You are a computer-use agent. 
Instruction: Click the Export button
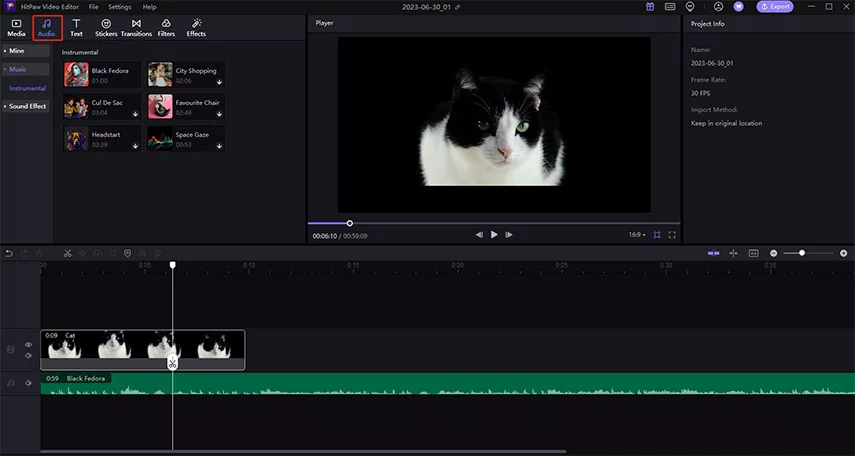(775, 6)
